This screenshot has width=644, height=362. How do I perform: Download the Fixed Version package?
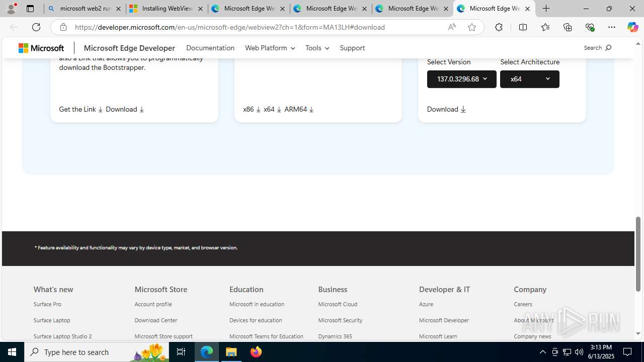[446, 109]
